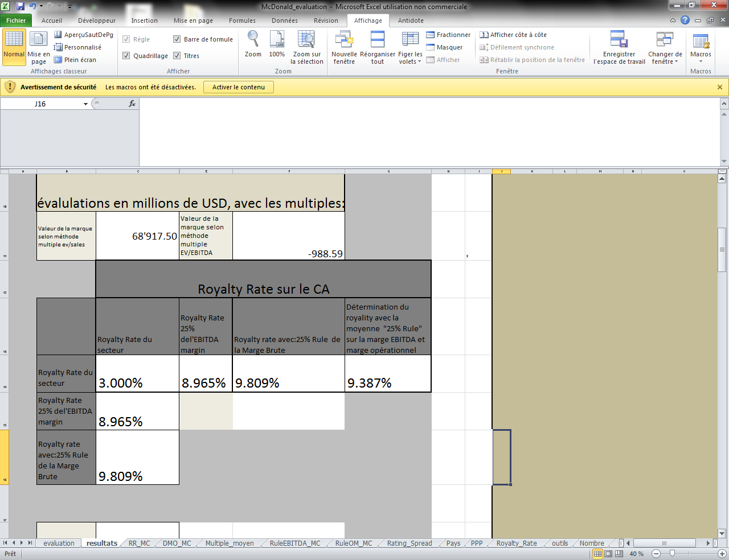Click Fractionner split window
Viewport: 729px width, 560px height.
448,35
